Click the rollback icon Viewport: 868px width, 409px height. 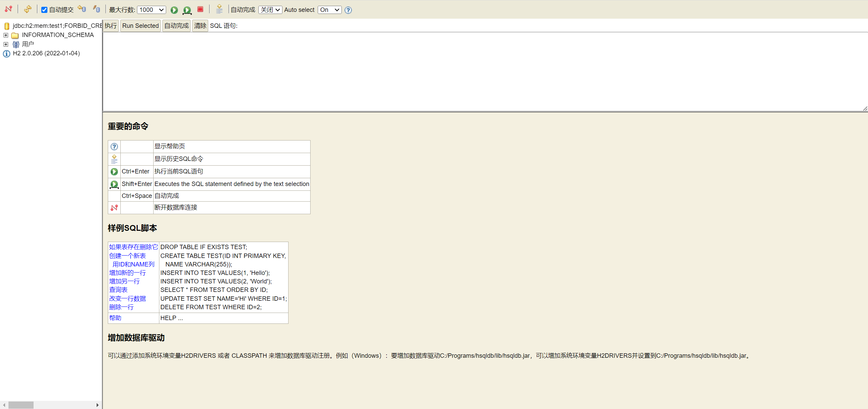pos(82,9)
